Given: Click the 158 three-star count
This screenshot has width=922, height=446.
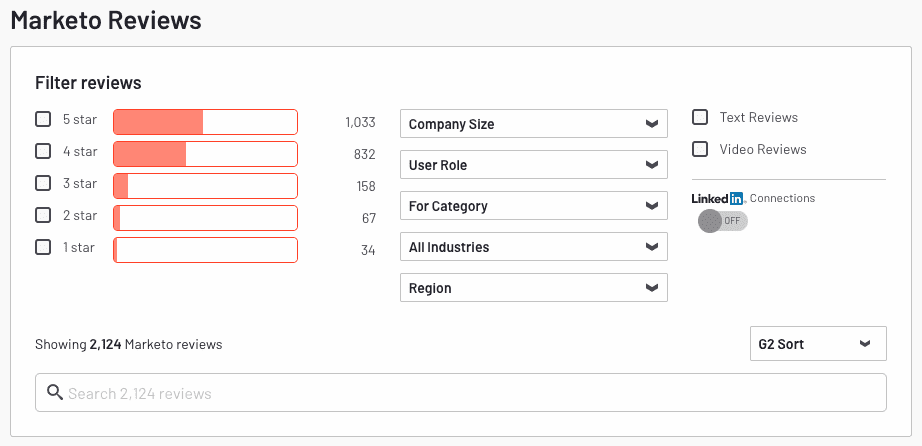Looking at the screenshot, I should [x=366, y=187].
